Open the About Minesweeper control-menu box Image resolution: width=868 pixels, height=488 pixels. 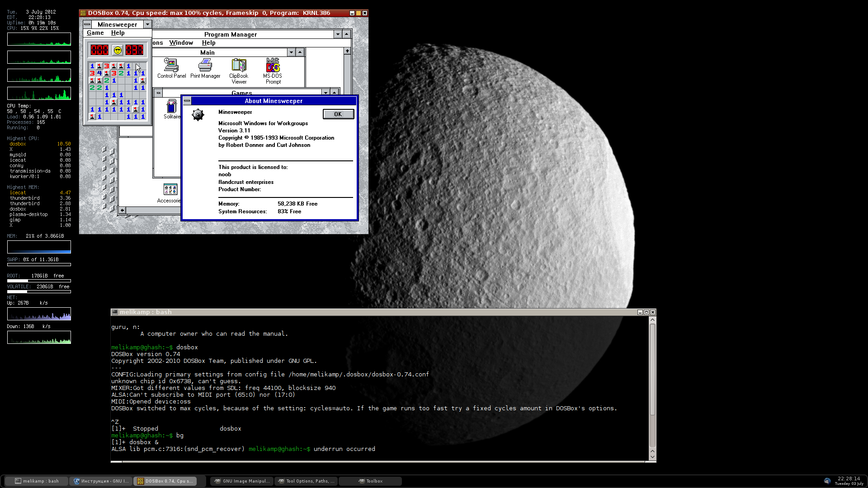click(187, 101)
